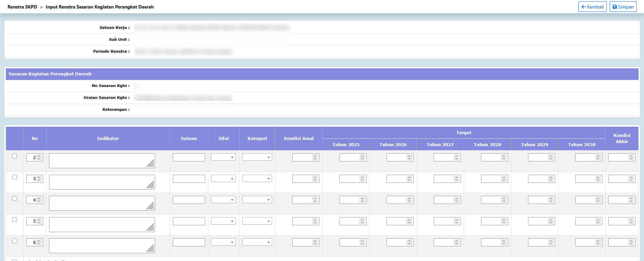644x261 pixels.
Task: Click the Indikator text area in row 3
Action: 102,182
